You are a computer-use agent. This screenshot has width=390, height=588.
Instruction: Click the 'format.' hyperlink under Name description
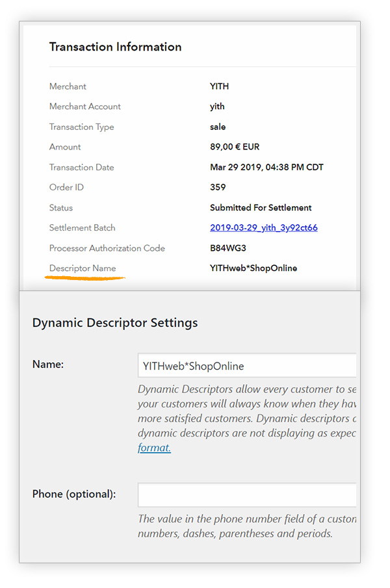(x=154, y=448)
